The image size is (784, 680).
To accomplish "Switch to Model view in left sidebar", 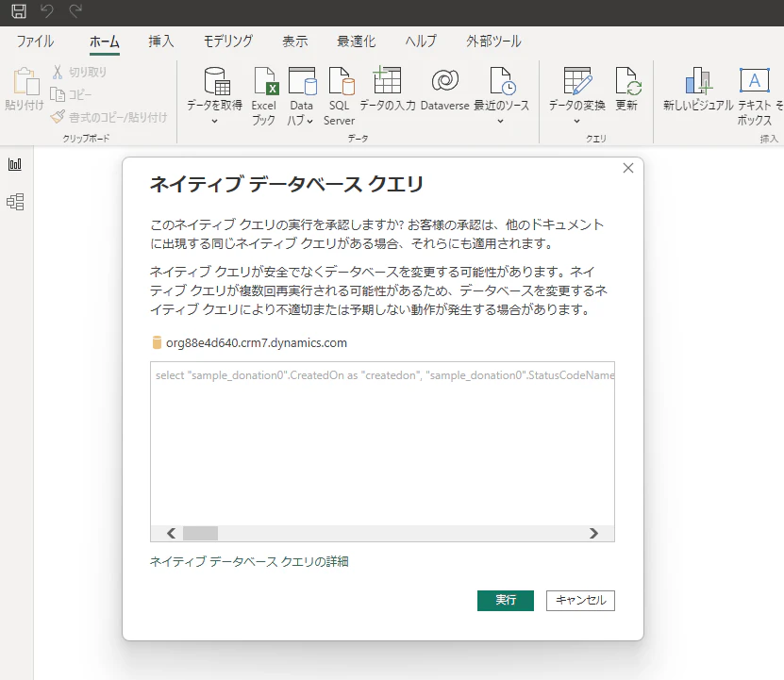I will [15, 202].
